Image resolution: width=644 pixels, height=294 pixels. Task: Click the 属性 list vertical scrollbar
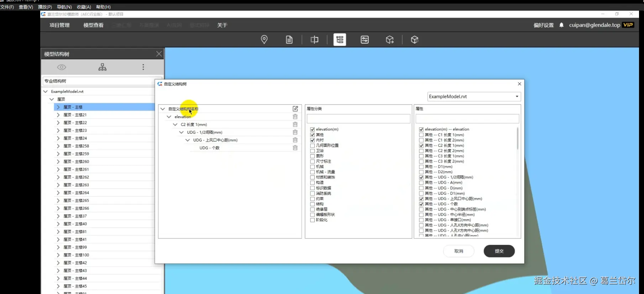518,139
